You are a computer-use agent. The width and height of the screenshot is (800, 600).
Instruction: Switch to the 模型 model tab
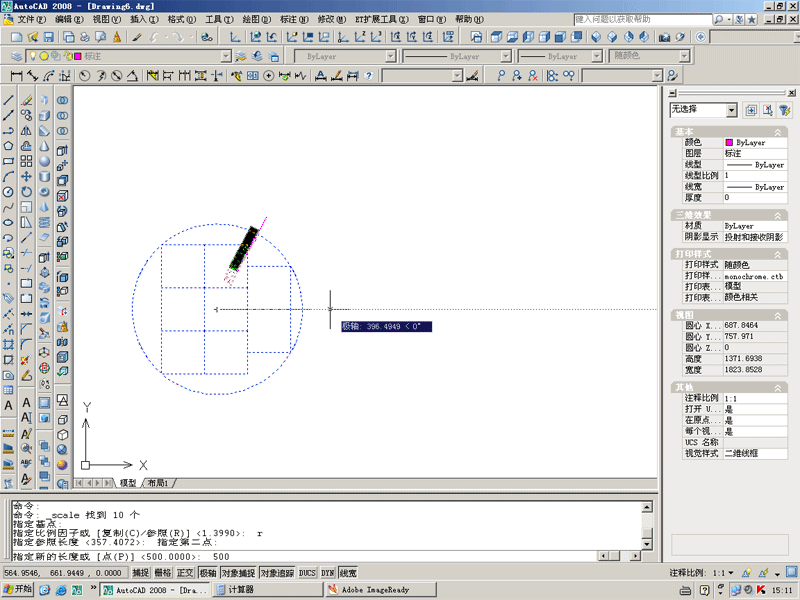128,483
